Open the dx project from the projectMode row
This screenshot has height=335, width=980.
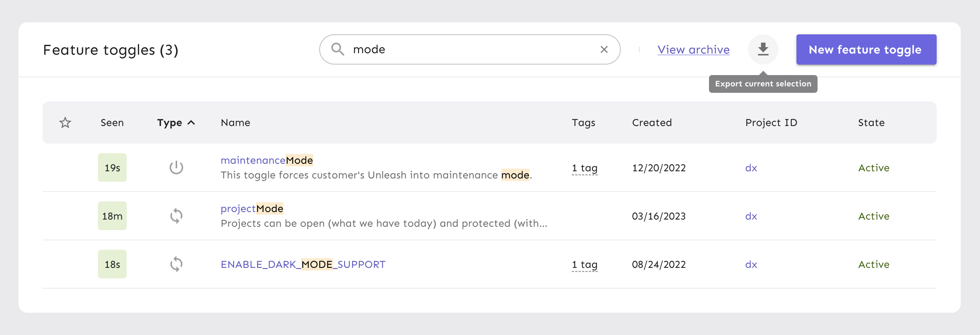point(751,216)
